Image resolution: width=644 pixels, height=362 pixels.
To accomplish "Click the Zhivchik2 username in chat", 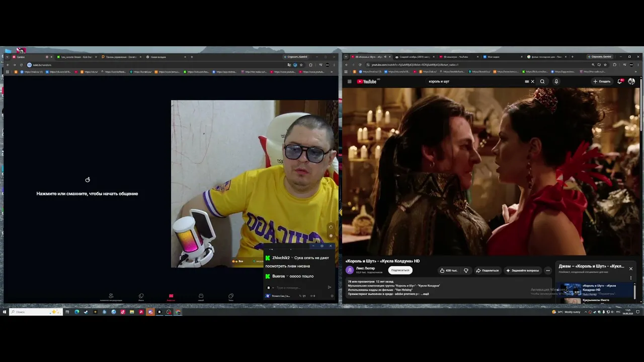I will pyautogui.click(x=281, y=258).
